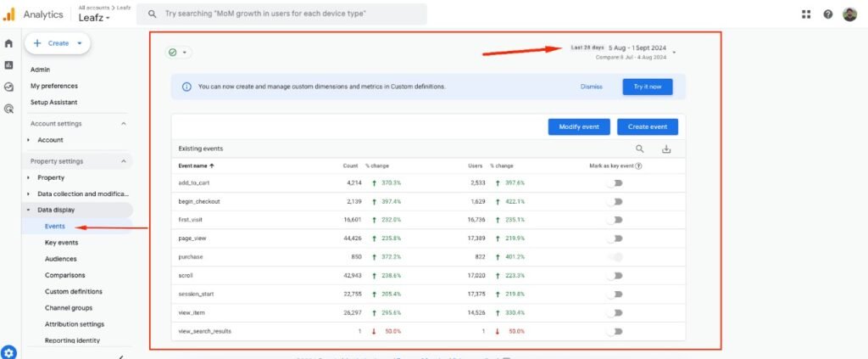Select Audiences in sidebar menu
The image size is (868, 359).
coord(60,259)
